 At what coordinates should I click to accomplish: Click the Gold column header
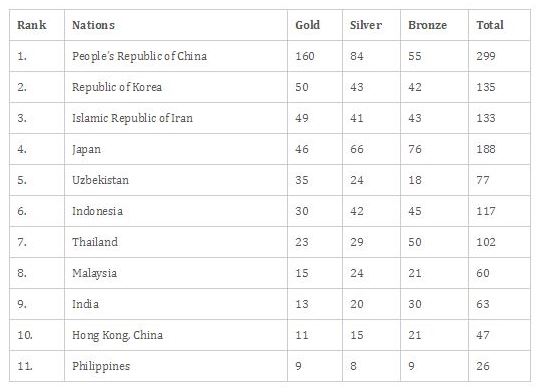tap(307, 25)
